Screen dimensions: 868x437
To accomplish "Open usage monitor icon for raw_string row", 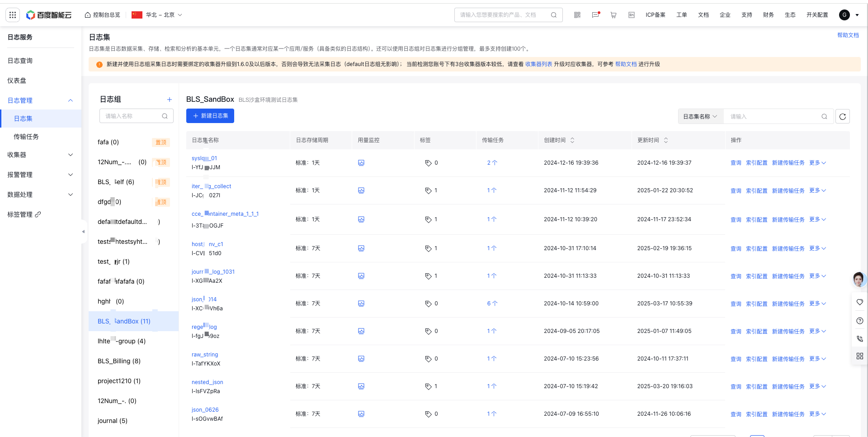I will [361, 359].
